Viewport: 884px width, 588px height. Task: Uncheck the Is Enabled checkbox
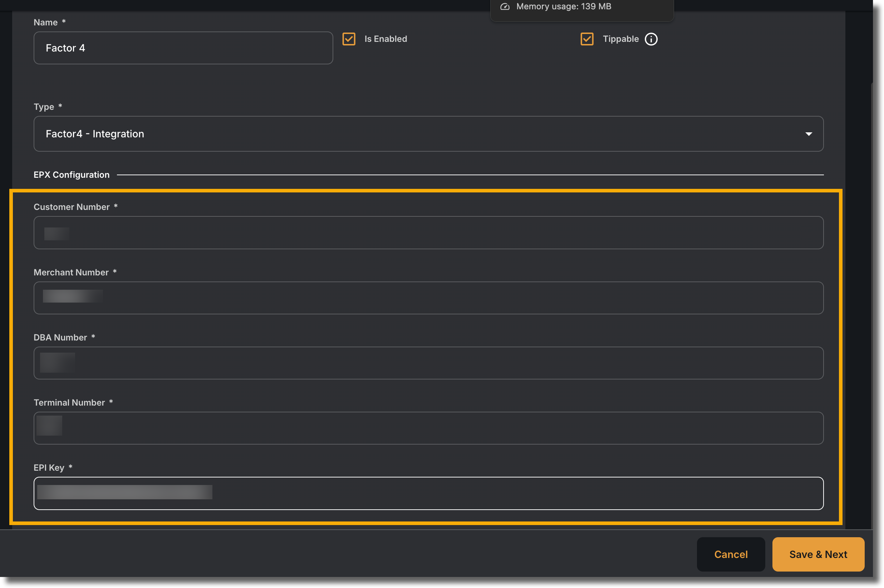coord(349,39)
